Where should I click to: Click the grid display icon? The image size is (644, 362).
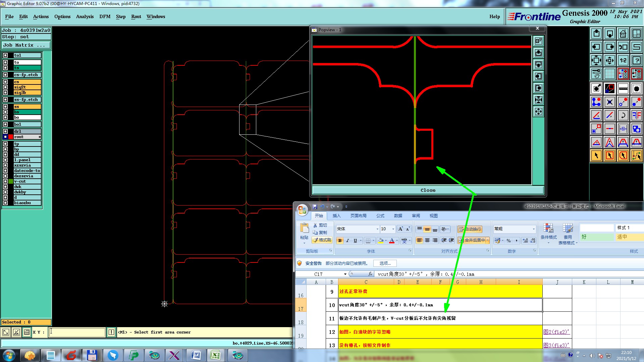click(609, 74)
